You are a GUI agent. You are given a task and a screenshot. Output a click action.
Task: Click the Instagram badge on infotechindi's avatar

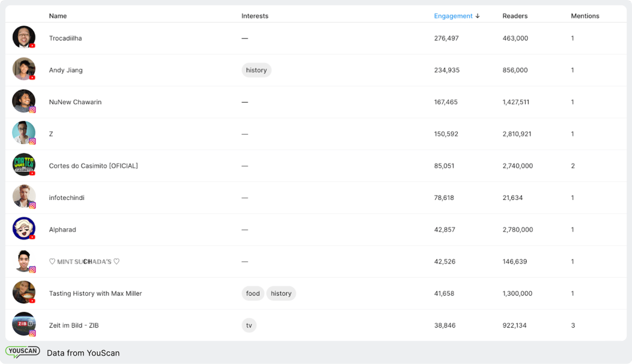33,205
